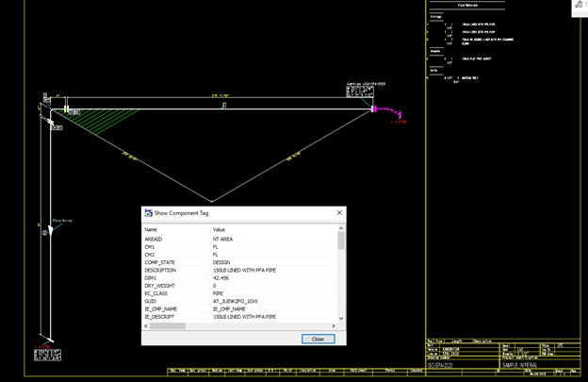Image resolution: width=588 pixels, height=382 pixels.
Task: Select the PIPE value in EC_CLASS row
Action: (218, 293)
